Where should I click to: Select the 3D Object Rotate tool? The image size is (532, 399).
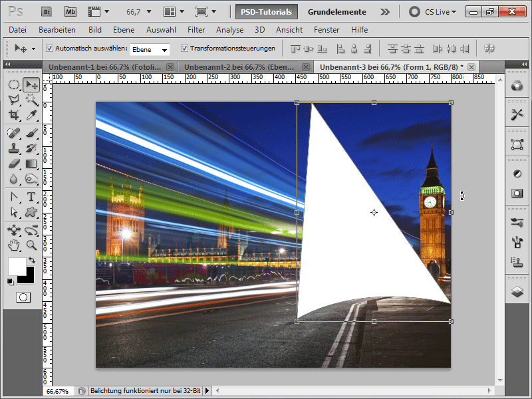13,230
